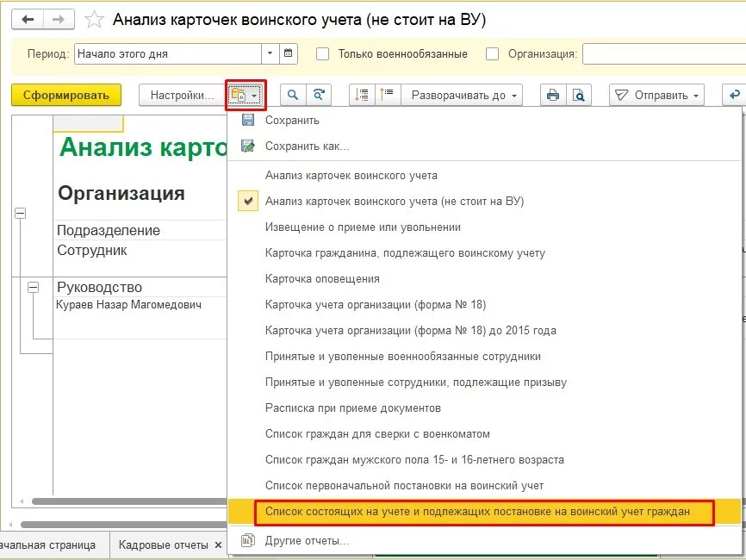Viewport: 746px width, 560px height.
Task: Open Настройки... button
Action: click(x=183, y=95)
